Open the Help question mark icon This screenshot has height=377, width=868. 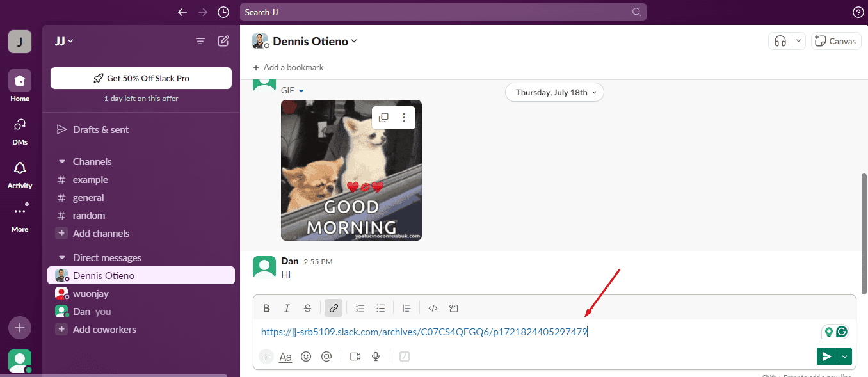(858, 12)
